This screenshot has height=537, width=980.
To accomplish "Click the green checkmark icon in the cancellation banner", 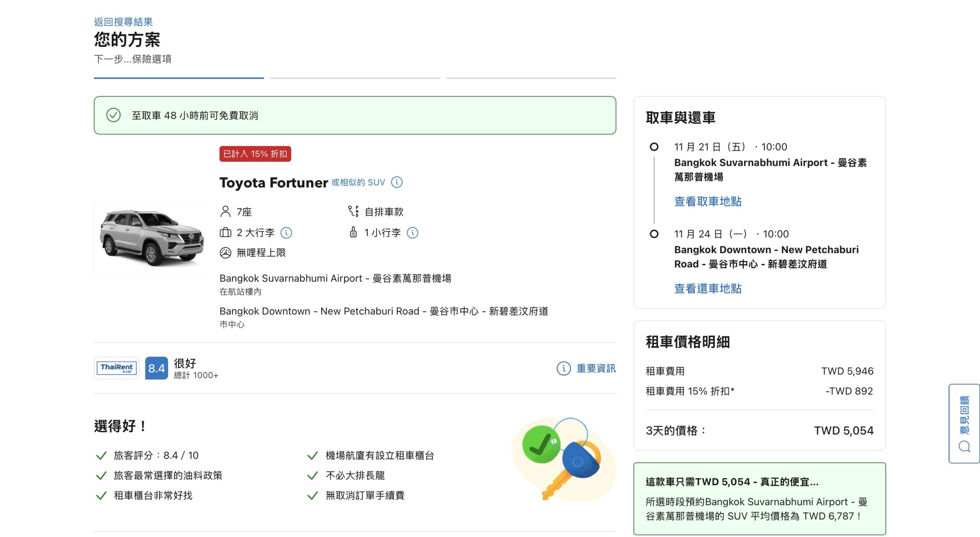I will [x=113, y=115].
